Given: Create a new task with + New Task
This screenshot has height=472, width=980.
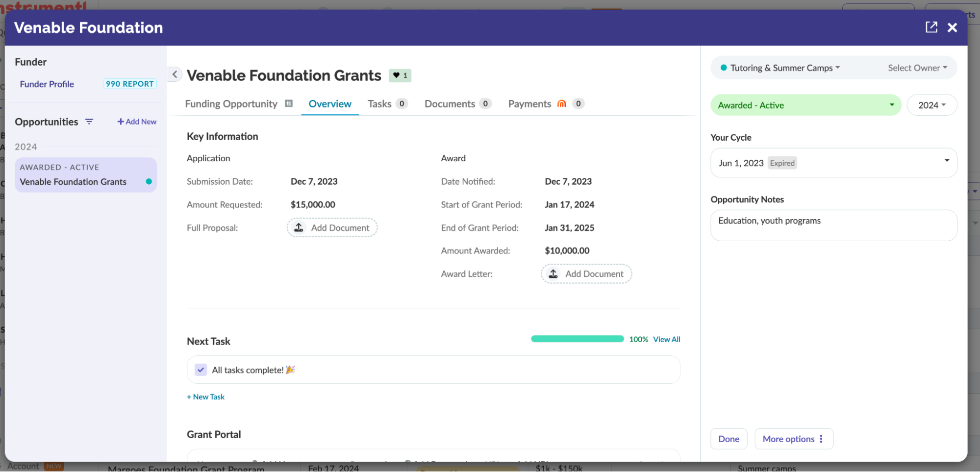Looking at the screenshot, I should coord(205,397).
